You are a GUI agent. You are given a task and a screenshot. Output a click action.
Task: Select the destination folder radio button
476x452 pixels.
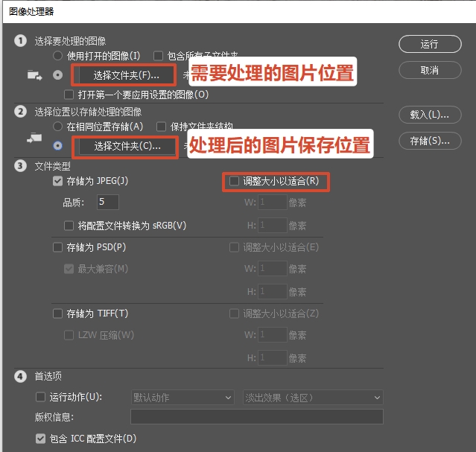57,146
